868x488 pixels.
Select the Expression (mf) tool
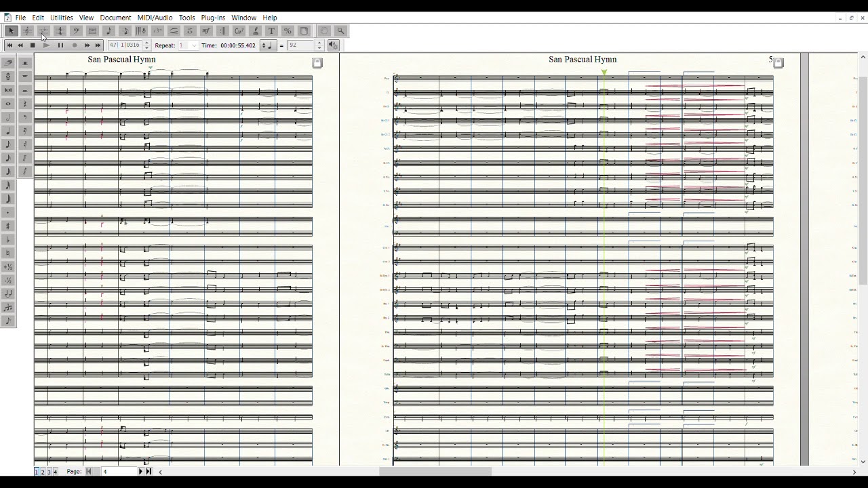pyautogui.click(x=206, y=30)
